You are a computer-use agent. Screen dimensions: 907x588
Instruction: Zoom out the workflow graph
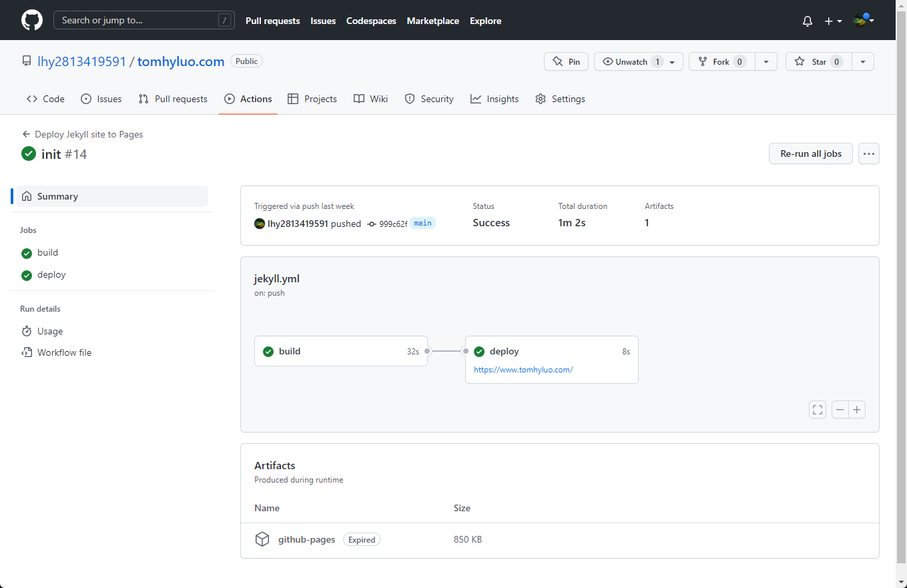840,410
